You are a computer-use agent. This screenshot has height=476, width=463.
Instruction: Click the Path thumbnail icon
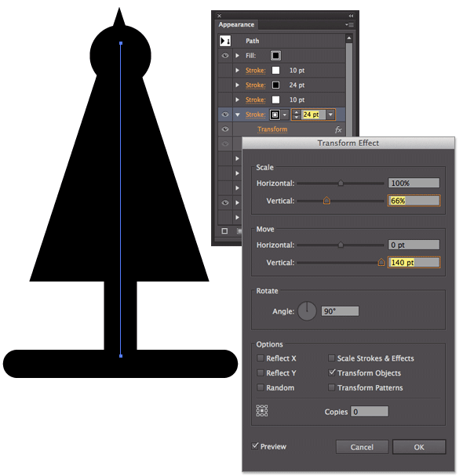(x=225, y=41)
